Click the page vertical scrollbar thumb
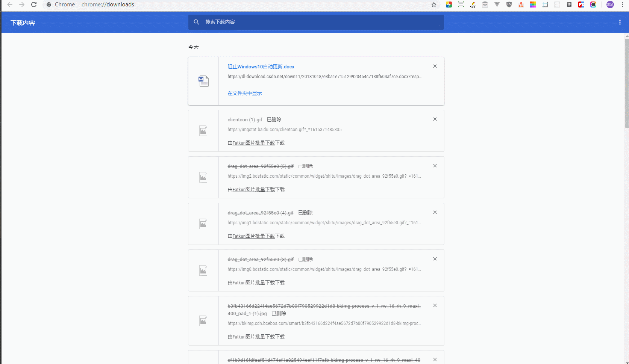 [627, 83]
